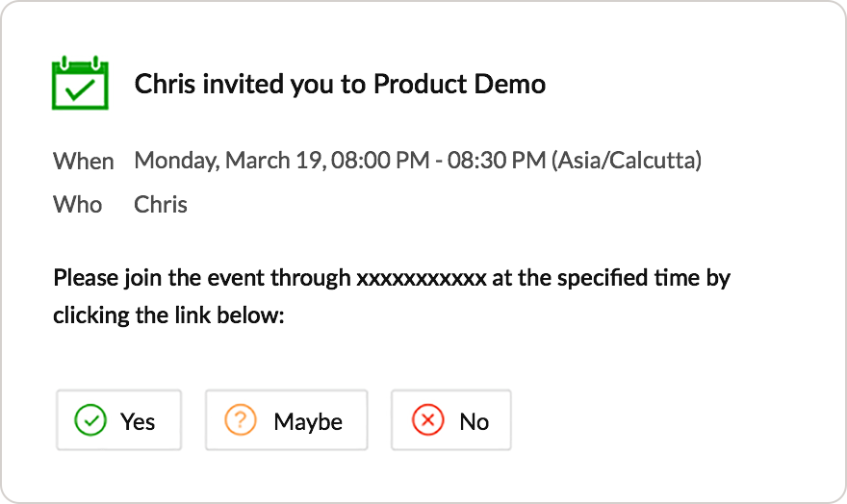
Task: Respond Maybe to the invitation
Action: (286, 420)
